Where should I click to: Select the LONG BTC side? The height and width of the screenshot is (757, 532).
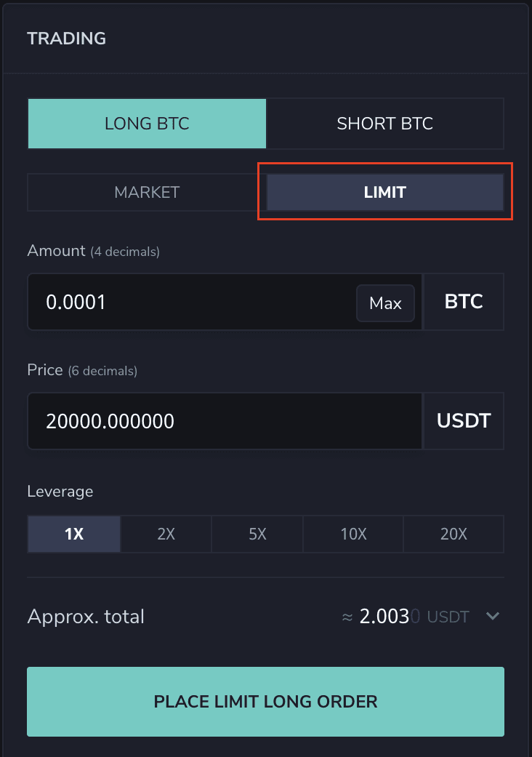click(147, 124)
